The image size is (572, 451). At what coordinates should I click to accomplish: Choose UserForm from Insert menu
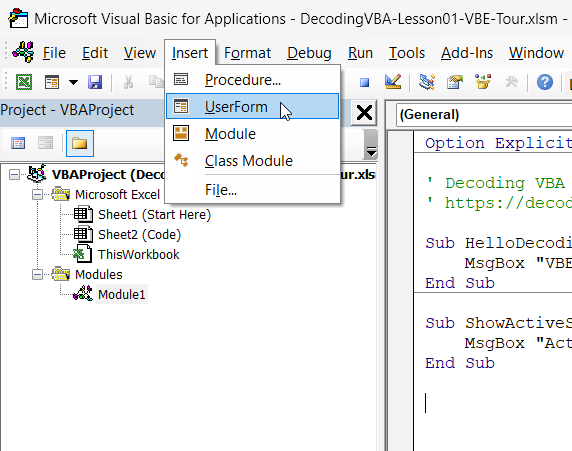[x=252, y=106]
